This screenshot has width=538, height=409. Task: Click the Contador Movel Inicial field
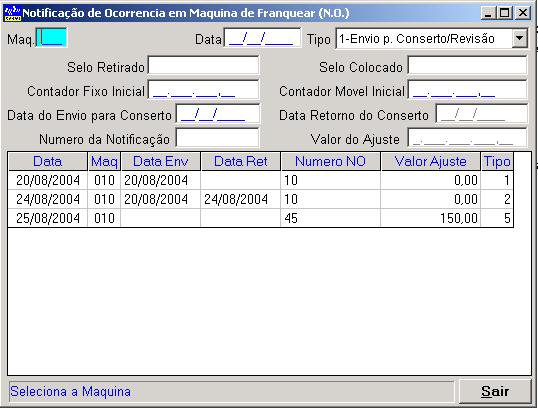tap(467, 90)
